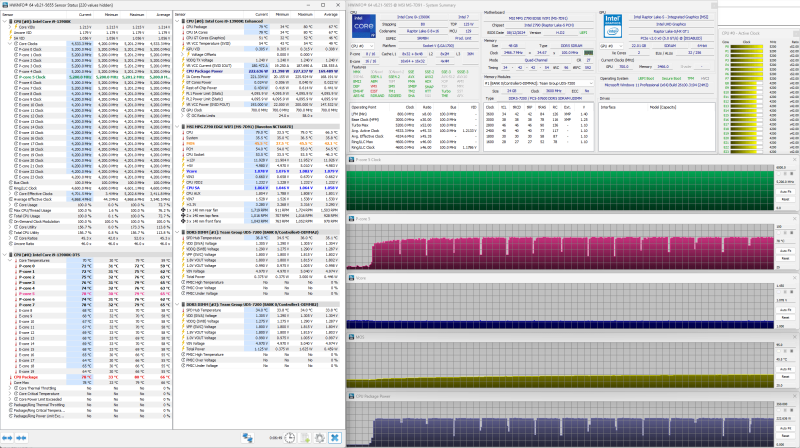
Task: Open the remote network sensors icon
Action: click(x=247, y=438)
